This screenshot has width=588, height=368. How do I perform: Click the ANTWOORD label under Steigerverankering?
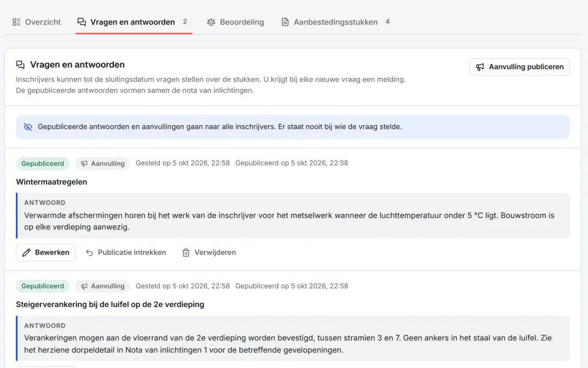pos(45,326)
